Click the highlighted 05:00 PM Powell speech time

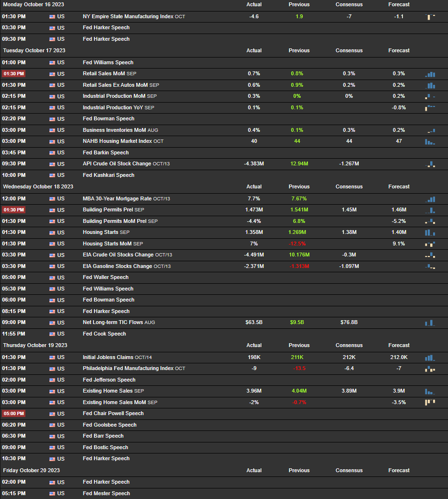tap(14, 414)
